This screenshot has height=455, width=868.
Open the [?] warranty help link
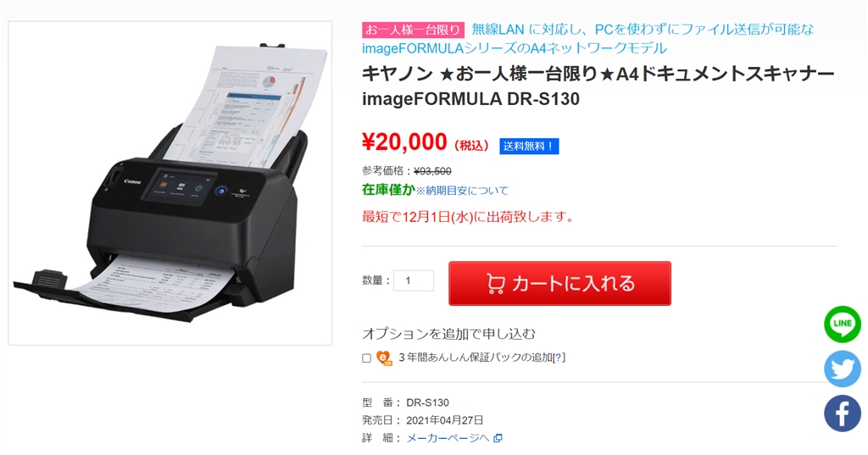559,358
